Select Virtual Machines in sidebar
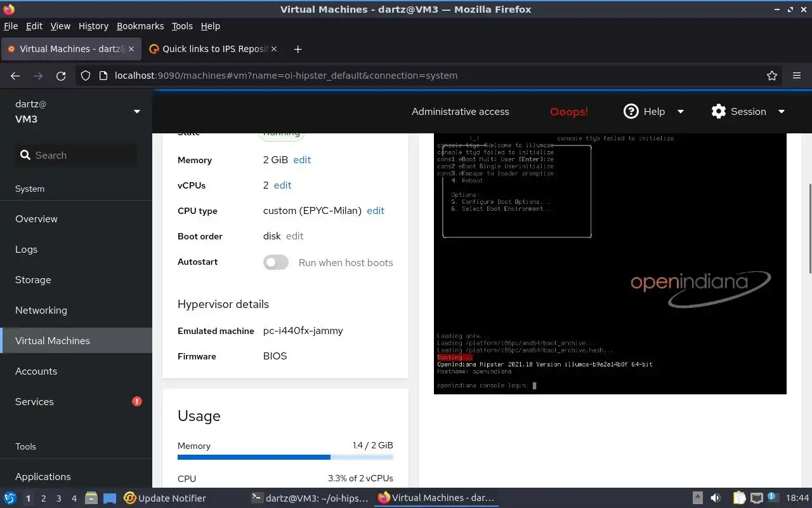Screen dimensions: 812x508 [x=76, y=340]
